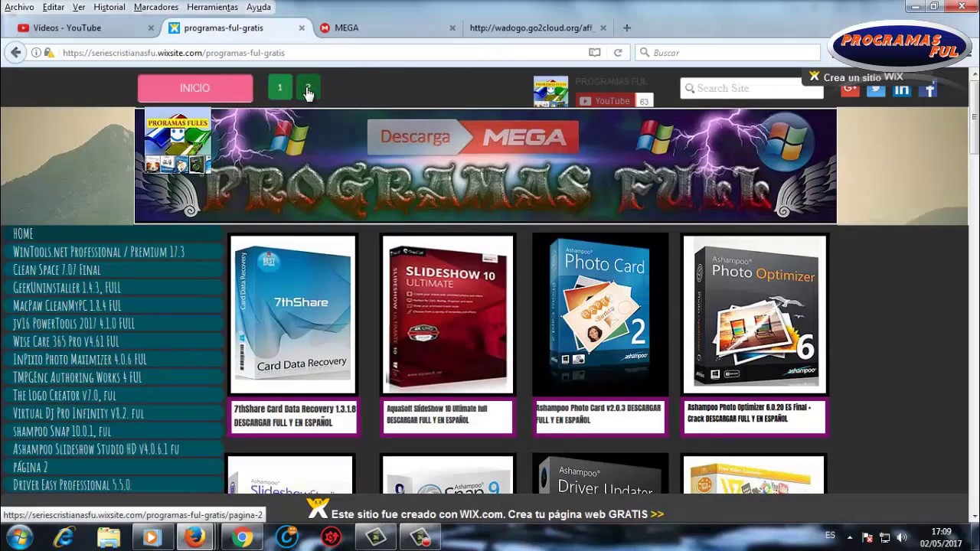The image size is (980, 551).
Task: Open the Editar menu
Action: (53, 7)
